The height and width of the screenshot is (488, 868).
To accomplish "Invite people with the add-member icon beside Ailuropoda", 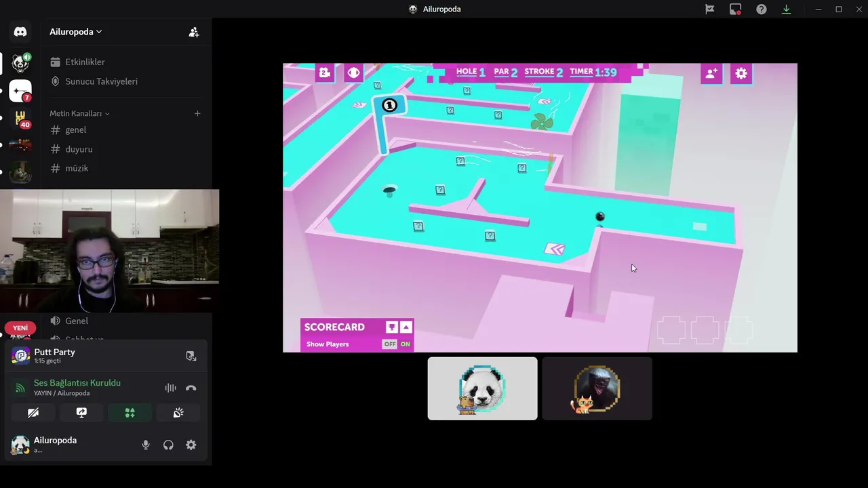I will click(194, 32).
